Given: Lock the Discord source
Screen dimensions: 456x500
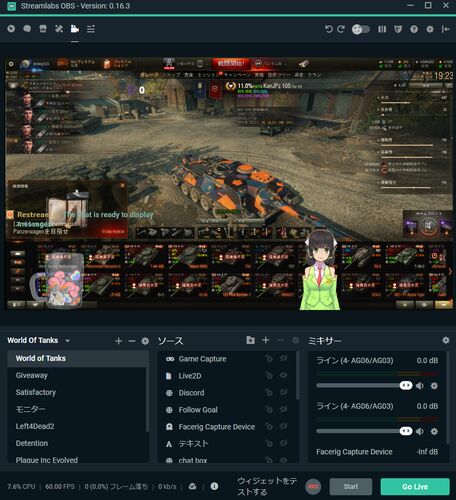Looking at the screenshot, I should point(269,393).
